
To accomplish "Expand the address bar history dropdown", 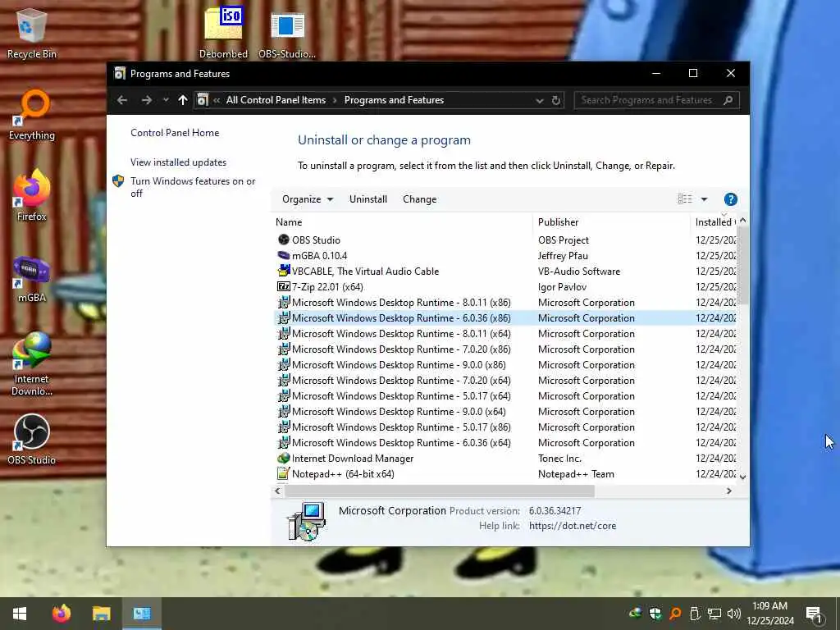I will coord(540,101).
